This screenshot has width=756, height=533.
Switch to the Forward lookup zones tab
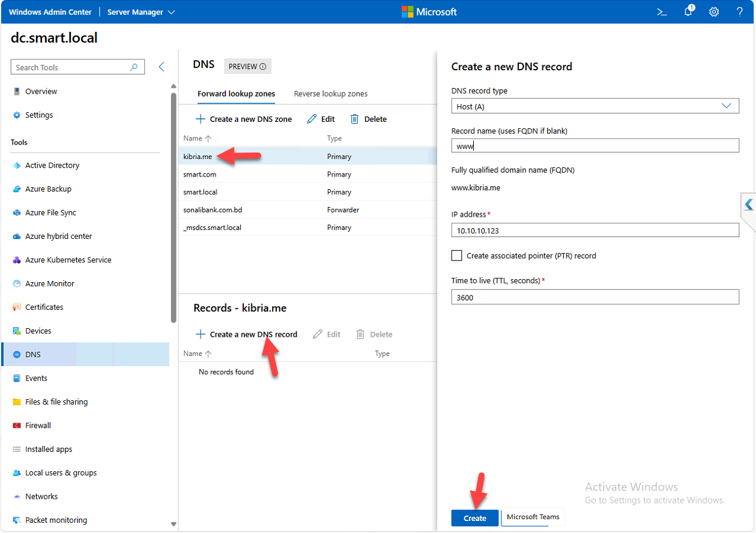coord(237,94)
